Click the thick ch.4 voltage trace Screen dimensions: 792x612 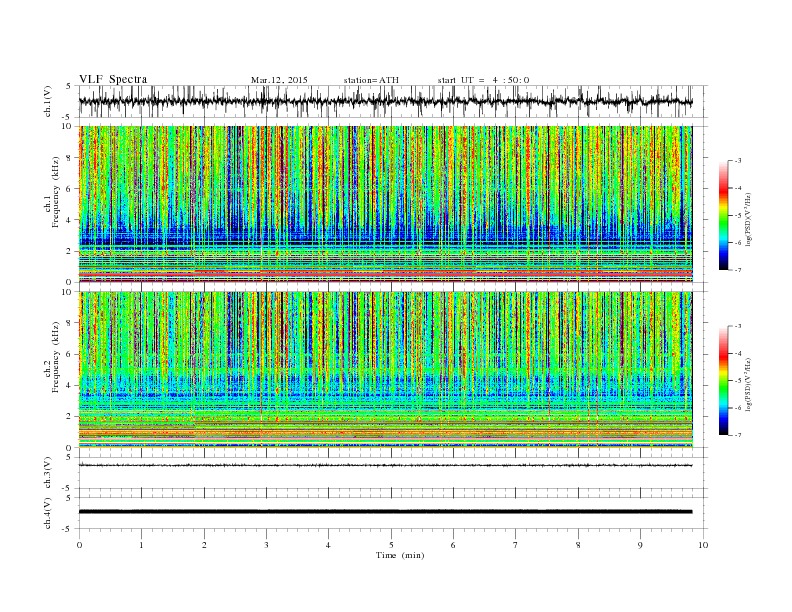click(385, 512)
